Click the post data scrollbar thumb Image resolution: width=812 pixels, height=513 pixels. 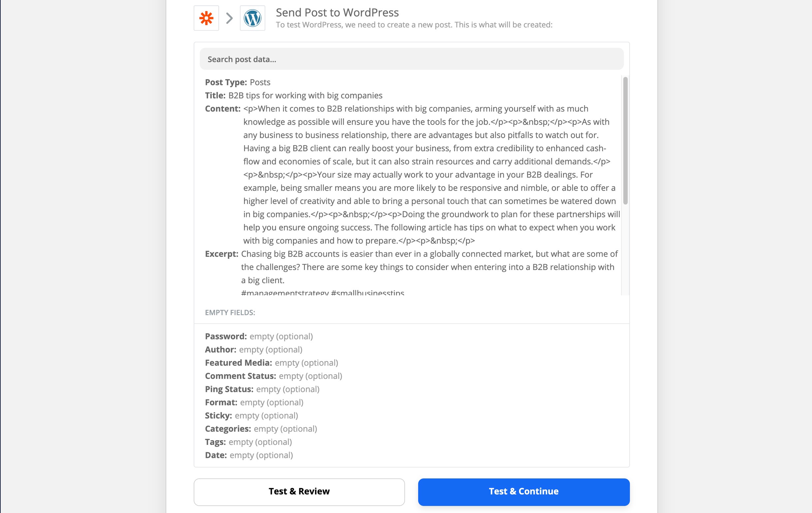coord(625,140)
